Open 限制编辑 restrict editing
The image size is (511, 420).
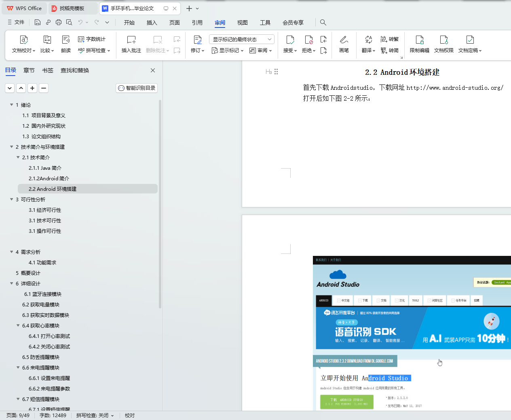pos(420,44)
